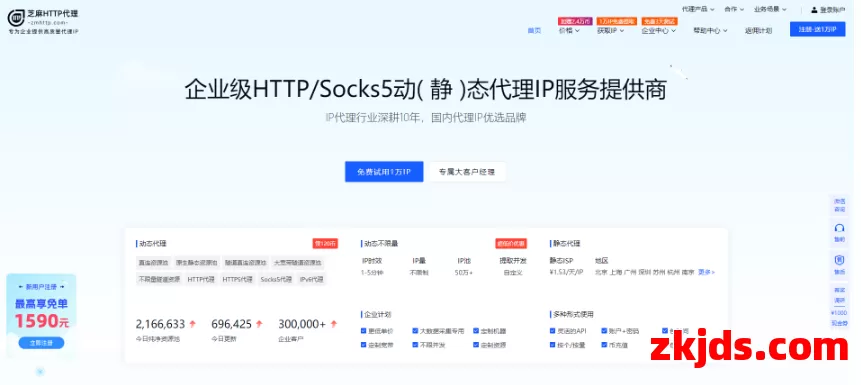Toggle the 不限并发 checkbox
The width and height of the screenshot is (861, 385).
click(415, 345)
